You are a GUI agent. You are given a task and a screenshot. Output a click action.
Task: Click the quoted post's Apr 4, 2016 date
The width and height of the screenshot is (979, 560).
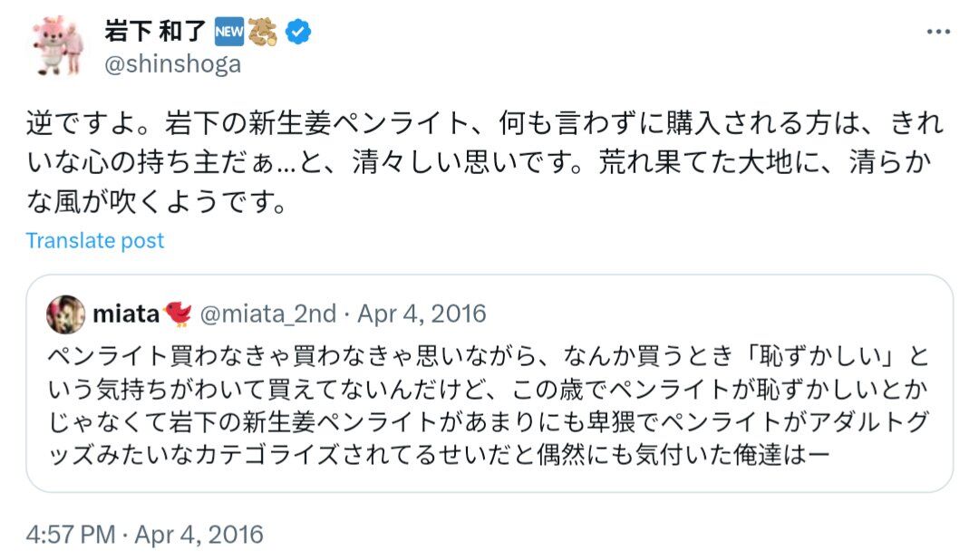tap(422, 314)
